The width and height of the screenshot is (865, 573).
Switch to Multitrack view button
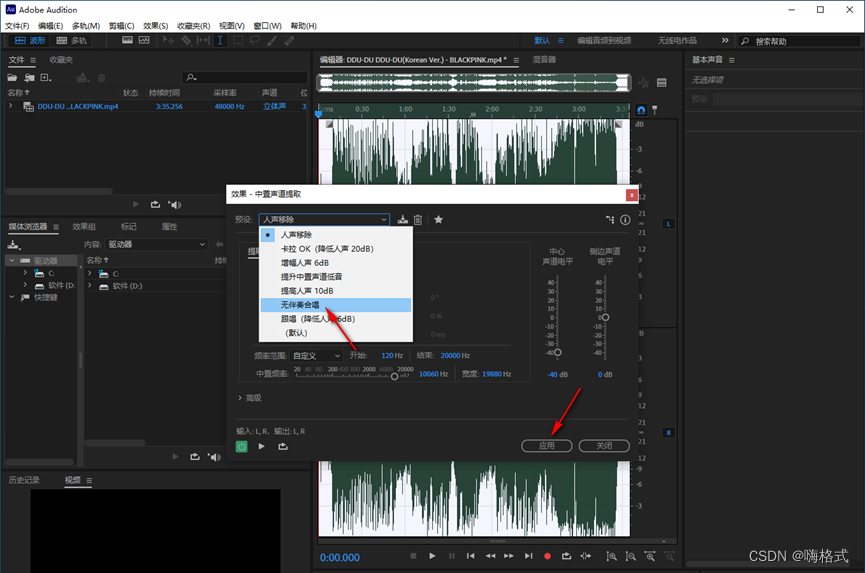72,40
